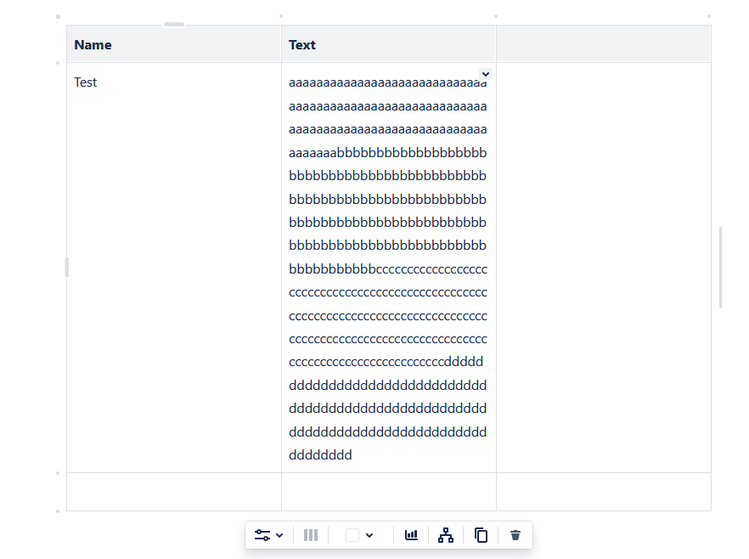The height and width of the screenshot is (559, 749).
Task: Click the text line ending with ddddd after c's
Action: tap(386, 362)
